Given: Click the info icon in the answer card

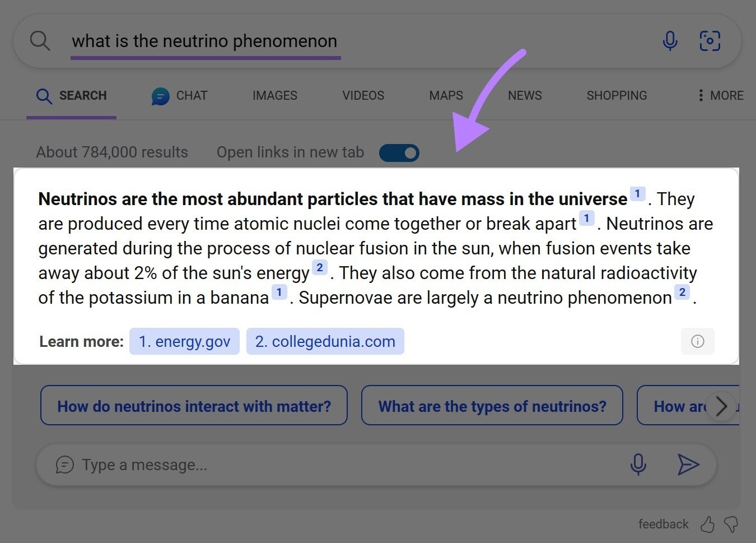Looking at the screenshot, I should (x=697, y=341).
